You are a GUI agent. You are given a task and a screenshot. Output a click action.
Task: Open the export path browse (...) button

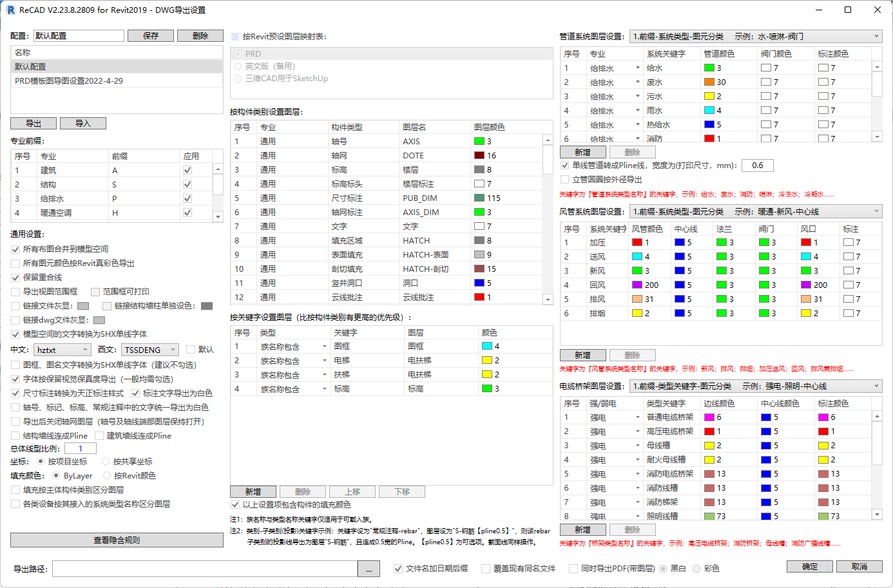point(369,569)
